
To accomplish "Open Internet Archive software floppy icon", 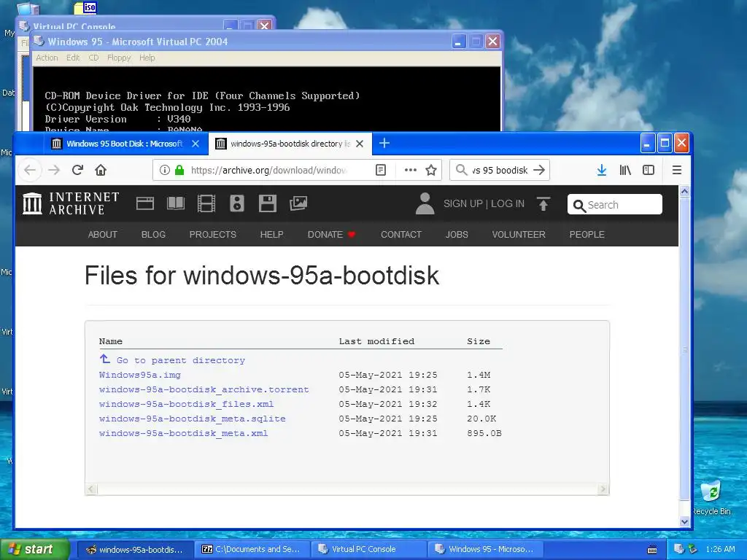I will pos(267,203).
